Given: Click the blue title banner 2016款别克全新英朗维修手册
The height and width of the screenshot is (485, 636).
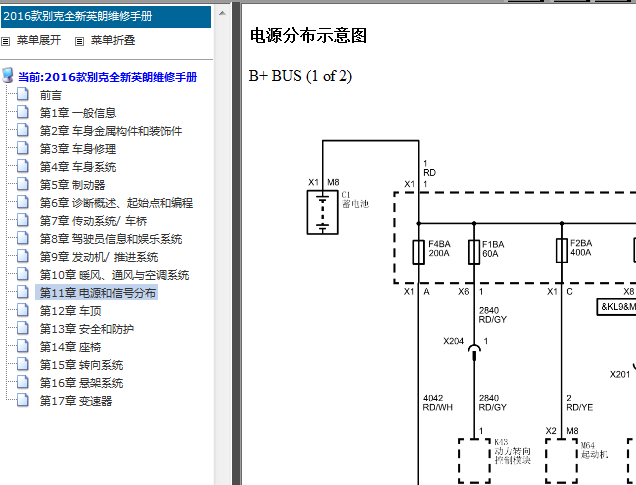Looking at the screenshot, I should tap(106, 17).
